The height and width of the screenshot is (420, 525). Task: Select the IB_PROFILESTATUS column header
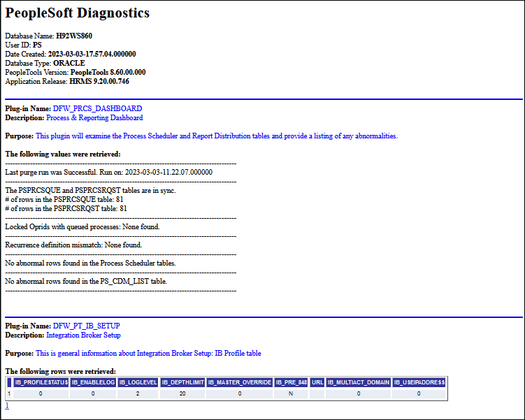pyautogui.click(x=41, y=382)
